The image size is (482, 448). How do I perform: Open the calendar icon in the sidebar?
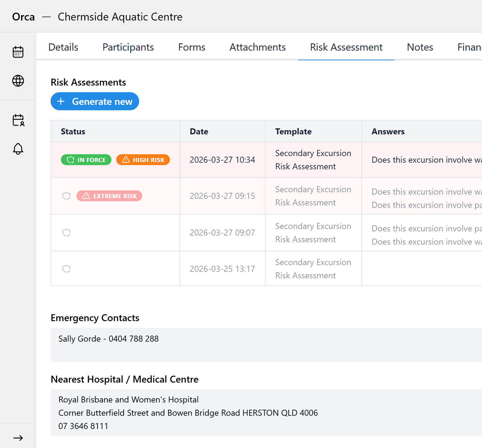point(18,51)
